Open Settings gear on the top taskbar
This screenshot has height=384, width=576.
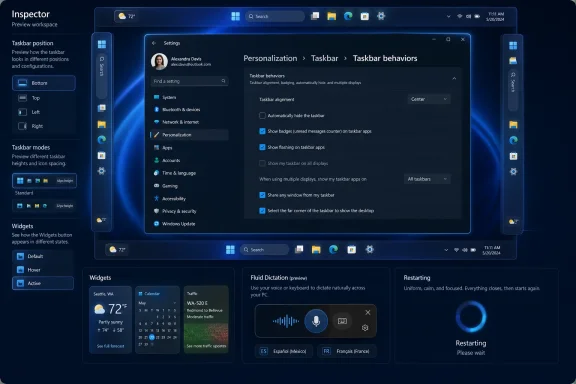click(381, 16)
